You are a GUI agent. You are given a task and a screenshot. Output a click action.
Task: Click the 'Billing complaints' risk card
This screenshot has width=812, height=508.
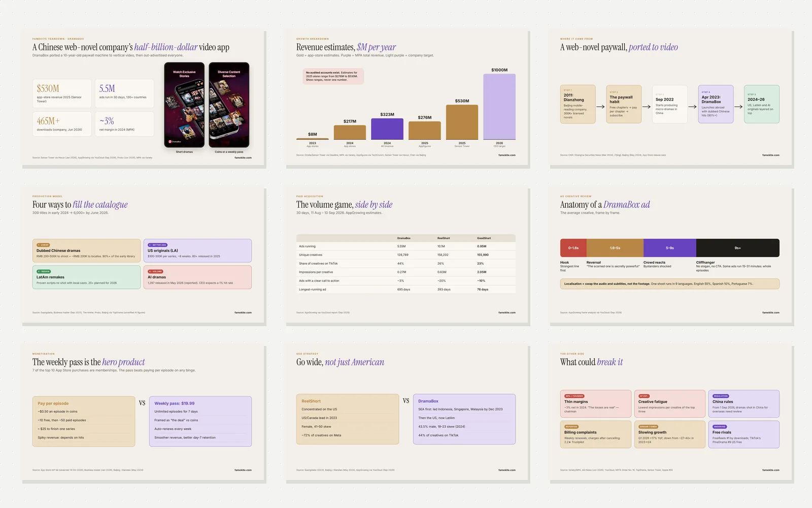coord(596,434)
